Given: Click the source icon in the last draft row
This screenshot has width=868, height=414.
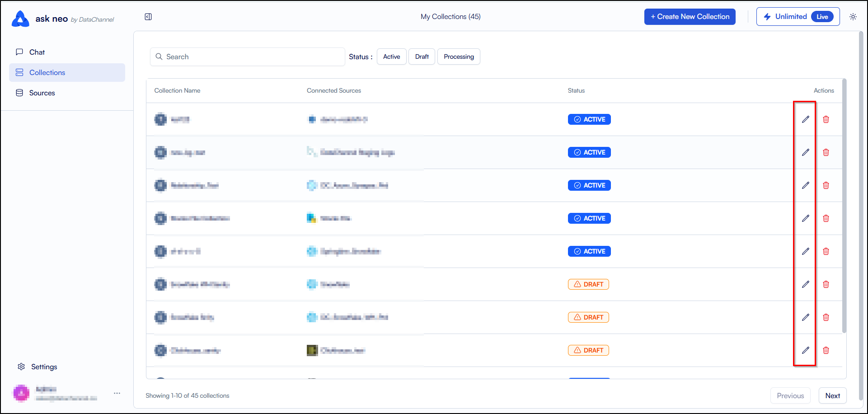Looking at the screenshot, I should pos(312,350).
